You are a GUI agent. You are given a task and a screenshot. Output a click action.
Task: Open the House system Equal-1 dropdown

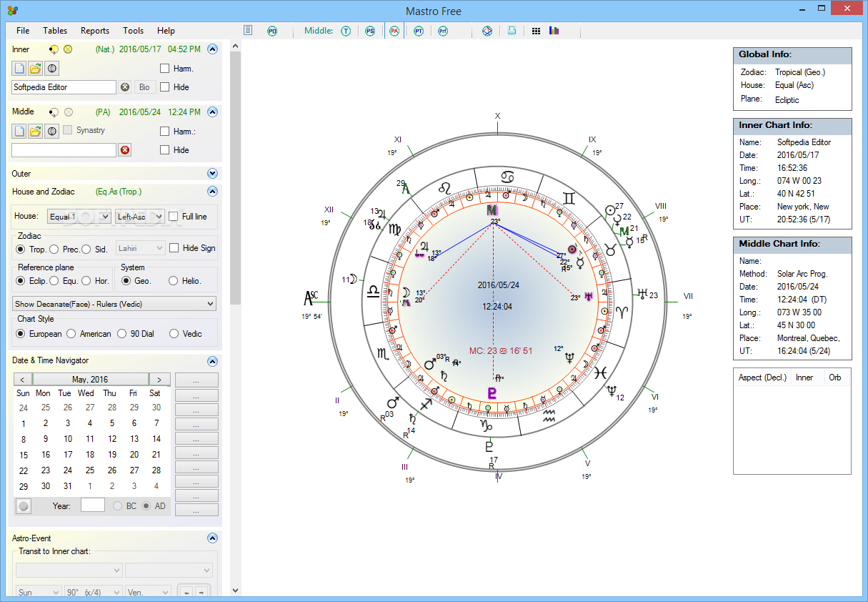(79, 217)
